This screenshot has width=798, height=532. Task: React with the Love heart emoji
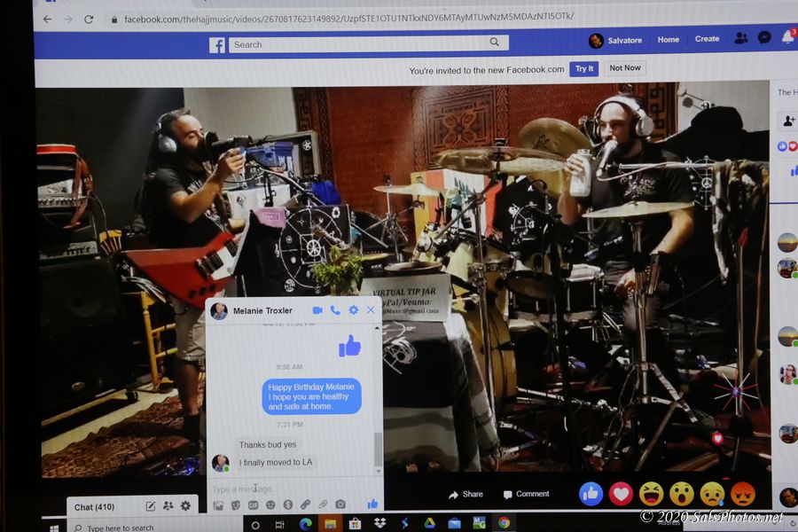click(x=621, y=493)
